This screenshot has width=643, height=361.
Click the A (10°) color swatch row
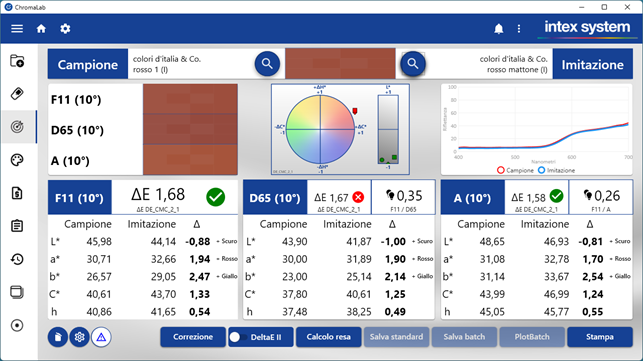point(190,160)
